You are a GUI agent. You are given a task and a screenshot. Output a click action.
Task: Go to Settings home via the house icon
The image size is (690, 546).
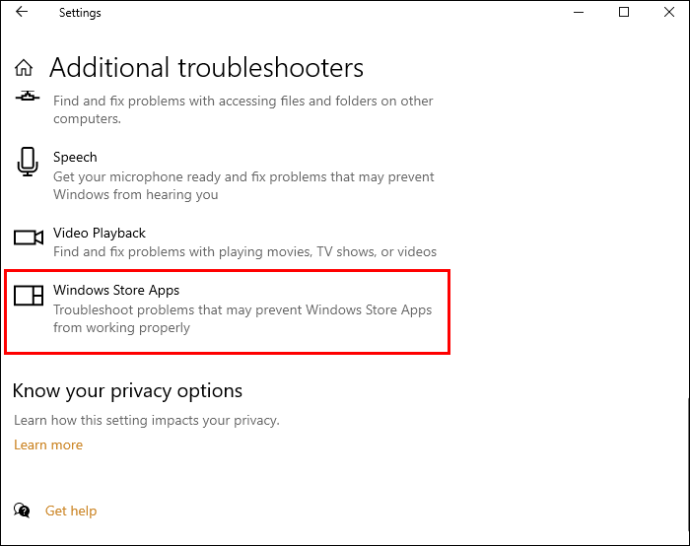[x=25, y=68]
